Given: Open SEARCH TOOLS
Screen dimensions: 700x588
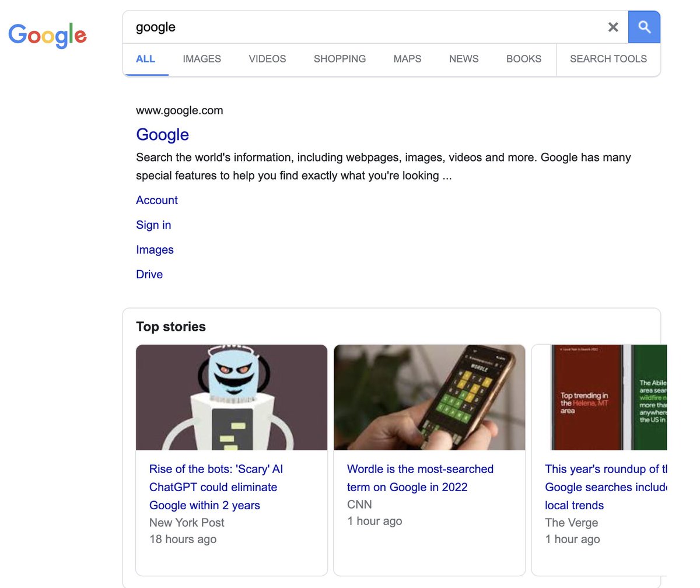Looking at the screenshot, I should pos(608,59).
